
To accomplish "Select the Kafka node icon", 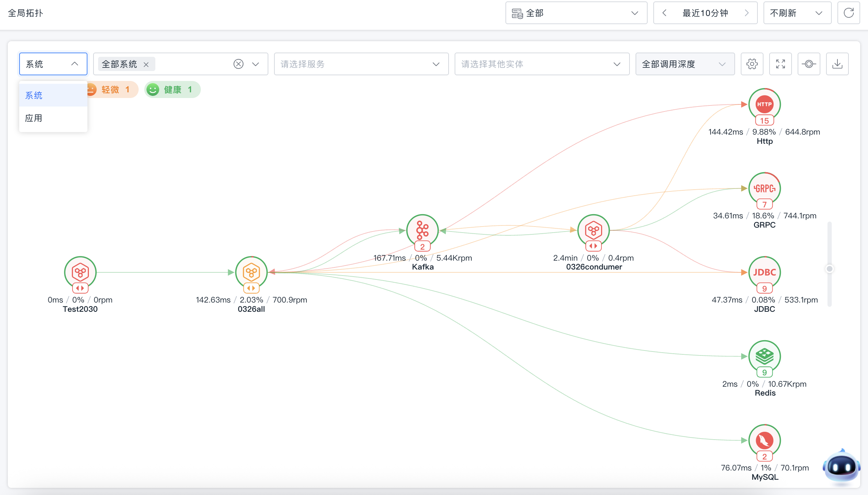I will coord(422,230).
